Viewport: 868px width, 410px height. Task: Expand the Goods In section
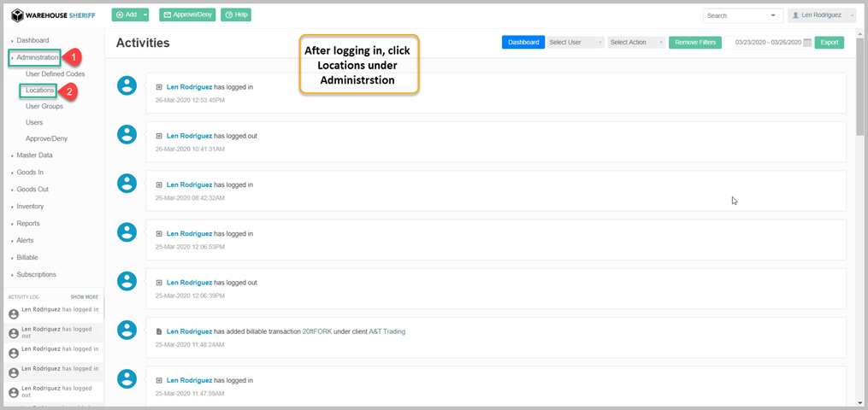click(30, 173)
